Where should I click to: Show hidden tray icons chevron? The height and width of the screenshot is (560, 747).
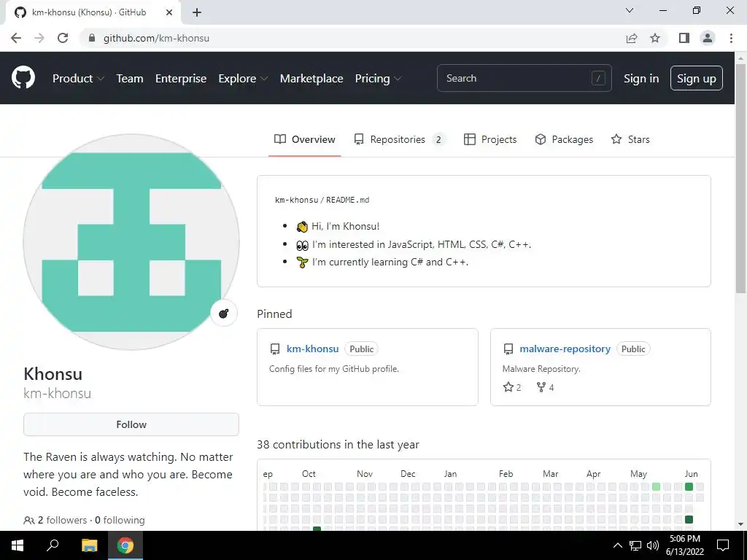coord(617,545)
